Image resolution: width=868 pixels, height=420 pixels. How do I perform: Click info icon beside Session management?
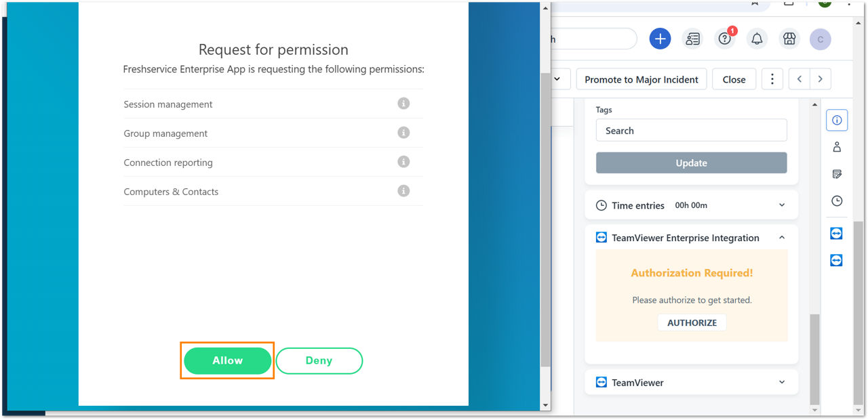click(403, 104)
